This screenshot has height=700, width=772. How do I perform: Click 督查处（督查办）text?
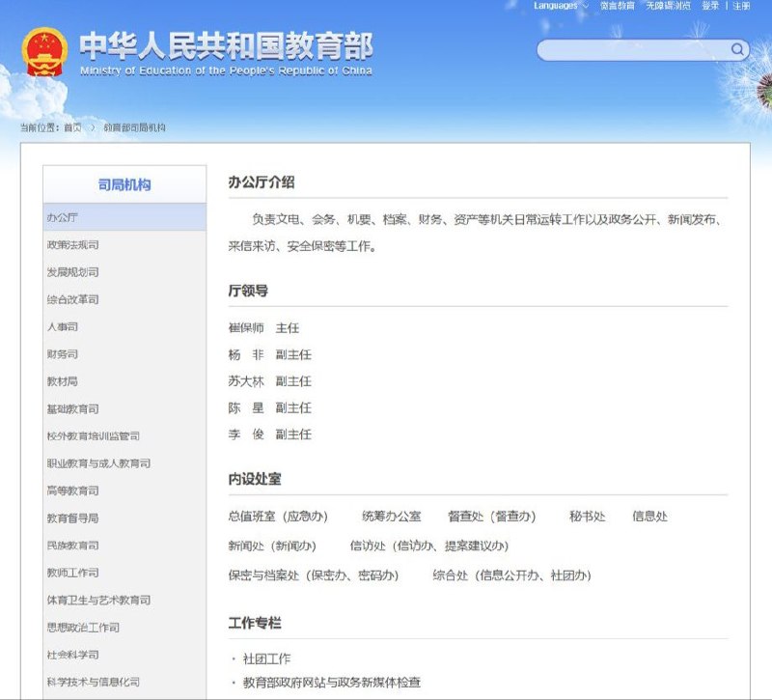(x=491, y=517)
